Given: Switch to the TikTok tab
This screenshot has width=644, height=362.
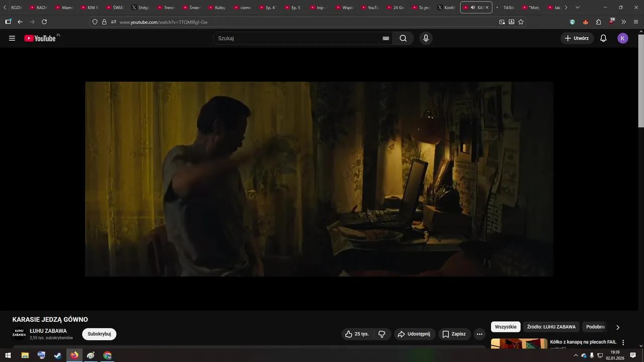Looking at the screenshot, I should (x=506, y=8).
